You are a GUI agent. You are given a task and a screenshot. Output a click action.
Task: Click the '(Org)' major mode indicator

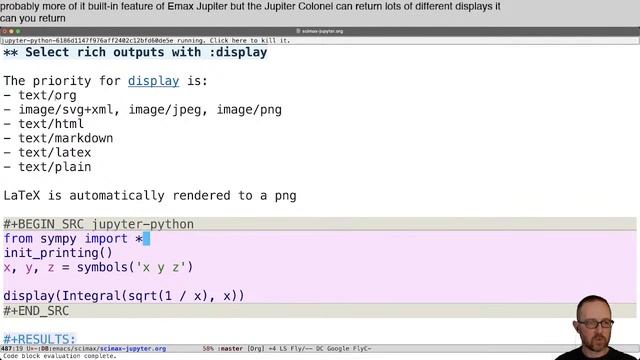(257, 349)
